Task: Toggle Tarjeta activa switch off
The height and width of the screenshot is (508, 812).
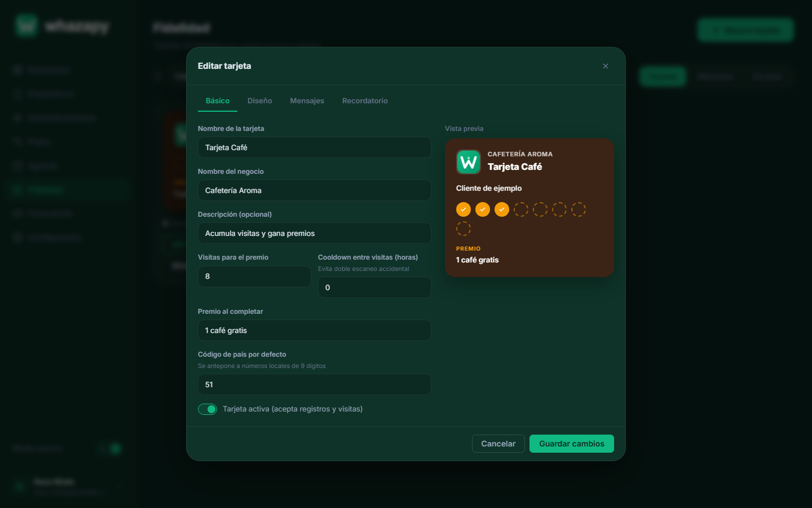Action: (x=208, y=409)
